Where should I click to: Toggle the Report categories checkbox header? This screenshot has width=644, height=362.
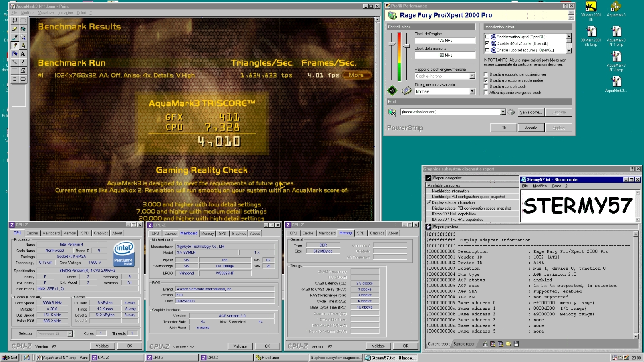click(x=429, y=178)
